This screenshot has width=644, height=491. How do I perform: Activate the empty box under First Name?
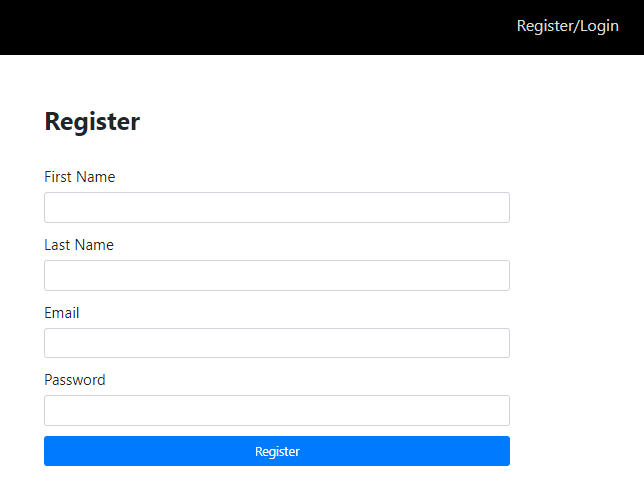tap(277, 208)
